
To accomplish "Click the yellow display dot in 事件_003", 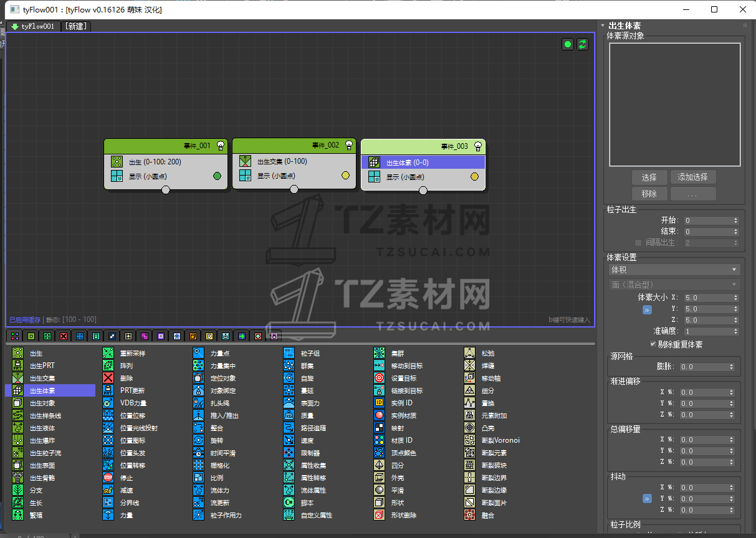I will (474, 177).
